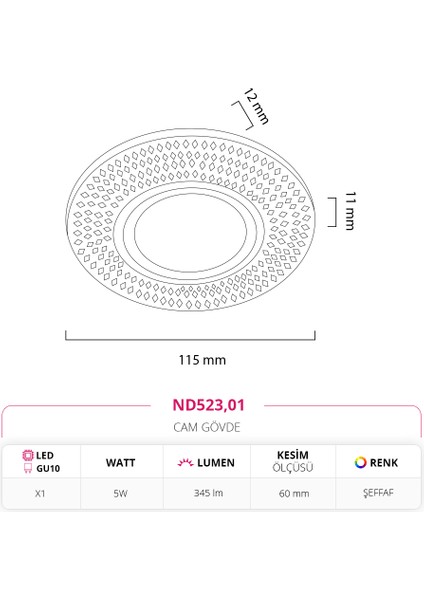Viewport: 424px width, 600px height.
Task: Click the LED chip icon
Action: 28,455
